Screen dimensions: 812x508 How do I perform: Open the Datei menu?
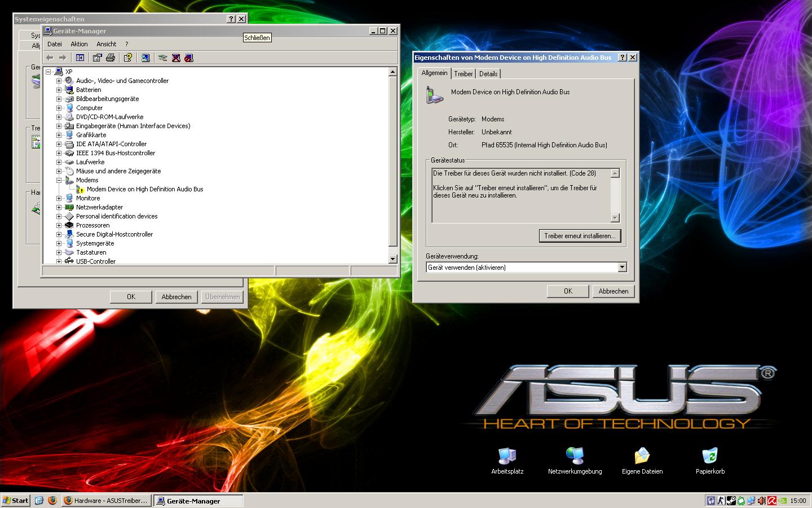[55, 44]
